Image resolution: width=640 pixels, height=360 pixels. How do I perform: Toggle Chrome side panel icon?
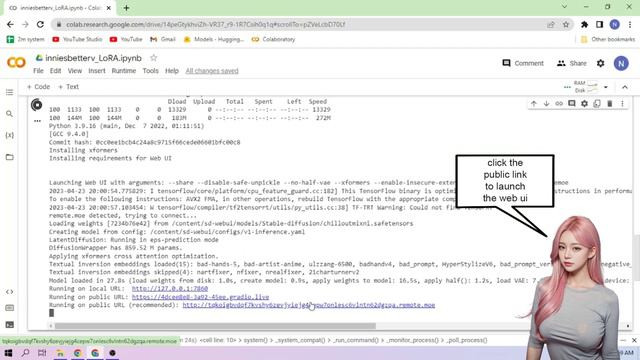(599, 24)
